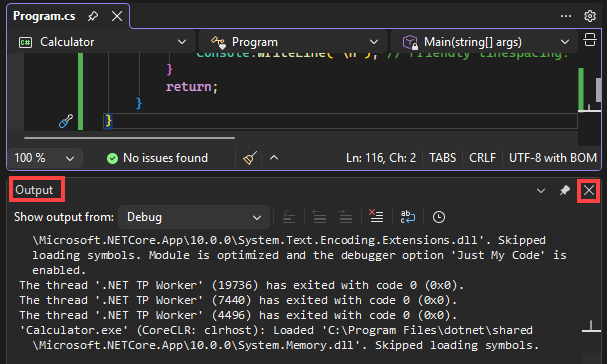Close the Output panel
This screenshot has height=364, width=607.
(589, 190)
